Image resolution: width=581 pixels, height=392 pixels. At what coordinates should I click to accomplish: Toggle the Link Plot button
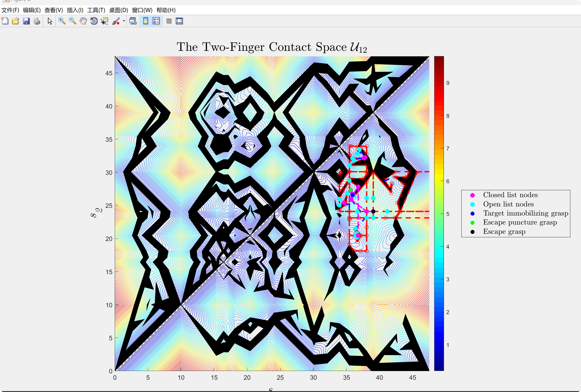(x=133, y=21)
